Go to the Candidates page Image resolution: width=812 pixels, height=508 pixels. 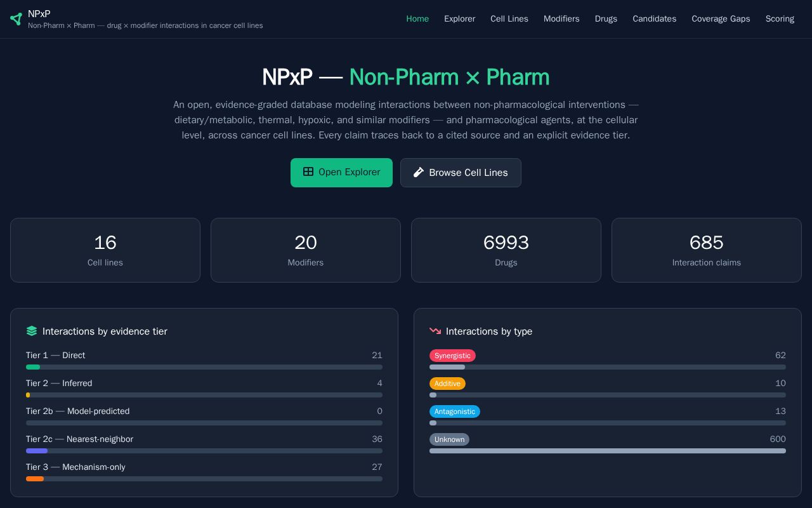pos(654,19)
